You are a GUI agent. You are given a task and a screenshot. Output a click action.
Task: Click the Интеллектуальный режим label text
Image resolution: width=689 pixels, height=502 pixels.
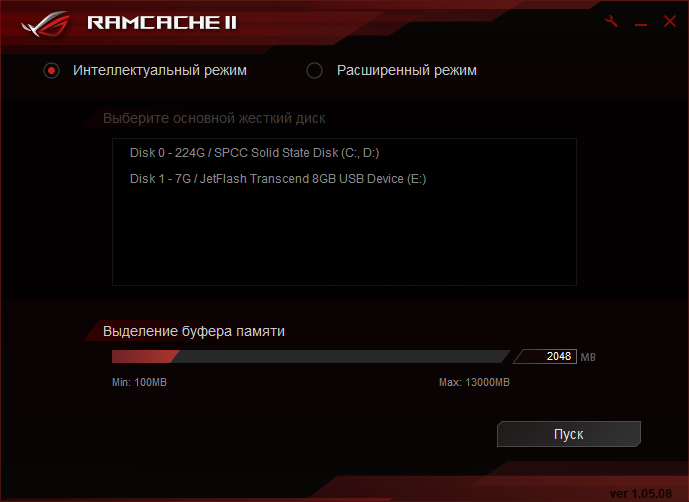160,70
